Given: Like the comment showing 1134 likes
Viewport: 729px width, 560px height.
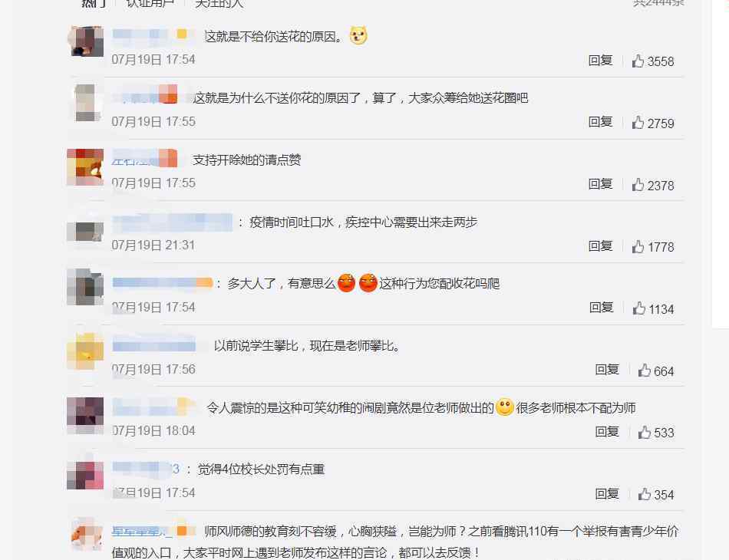Looking at the screenshot, I should pos(638,308).
